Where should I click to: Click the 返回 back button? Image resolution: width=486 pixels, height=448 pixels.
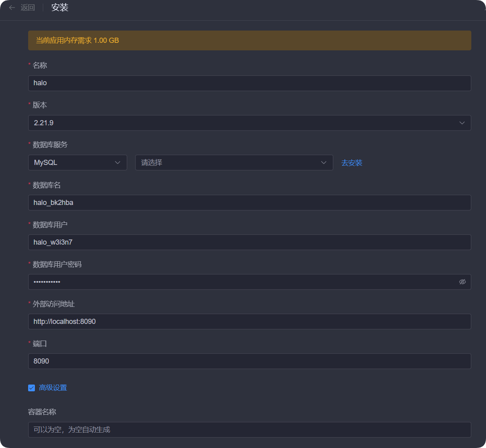27,8
